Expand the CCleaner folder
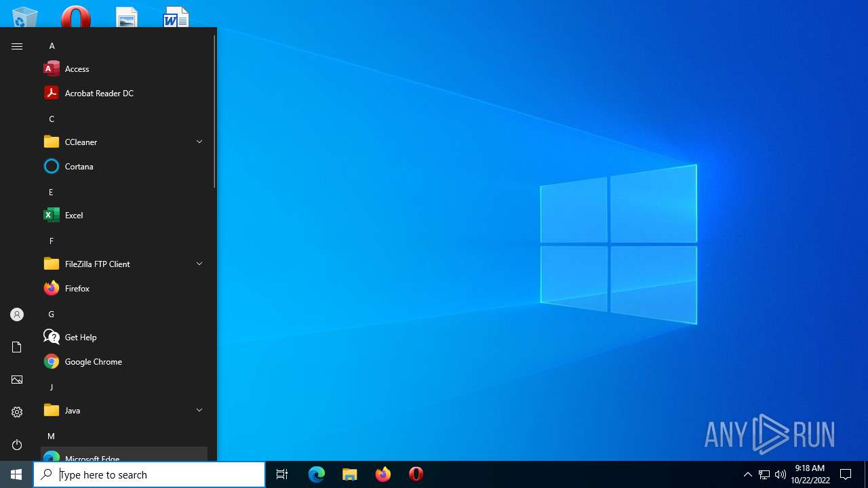The width and height of the screenshot is (868, 488). pos(124,142)
